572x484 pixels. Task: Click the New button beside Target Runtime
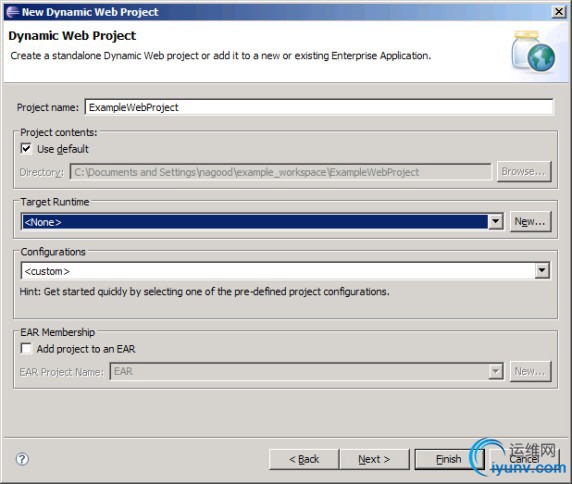point(530,221)
